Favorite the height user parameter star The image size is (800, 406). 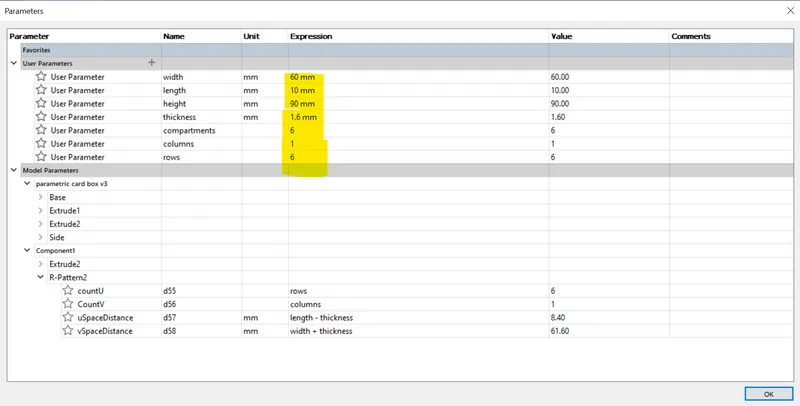click(x=41, y=103)
